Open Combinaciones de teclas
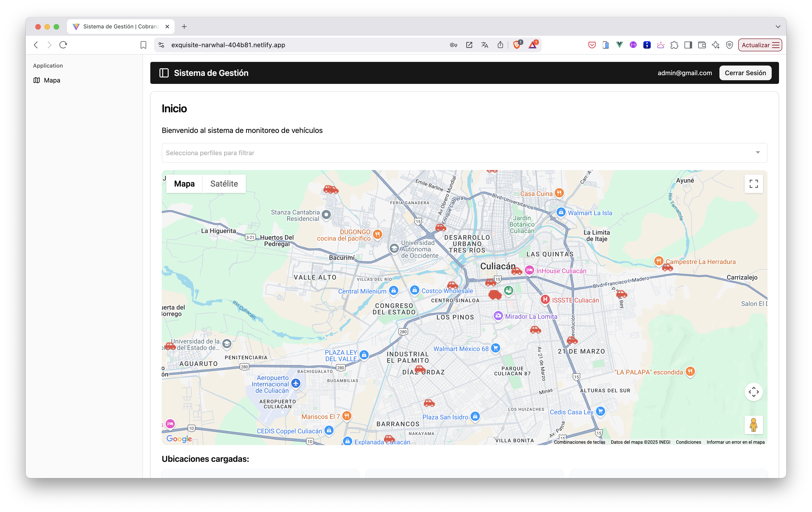 click(579, 442)
